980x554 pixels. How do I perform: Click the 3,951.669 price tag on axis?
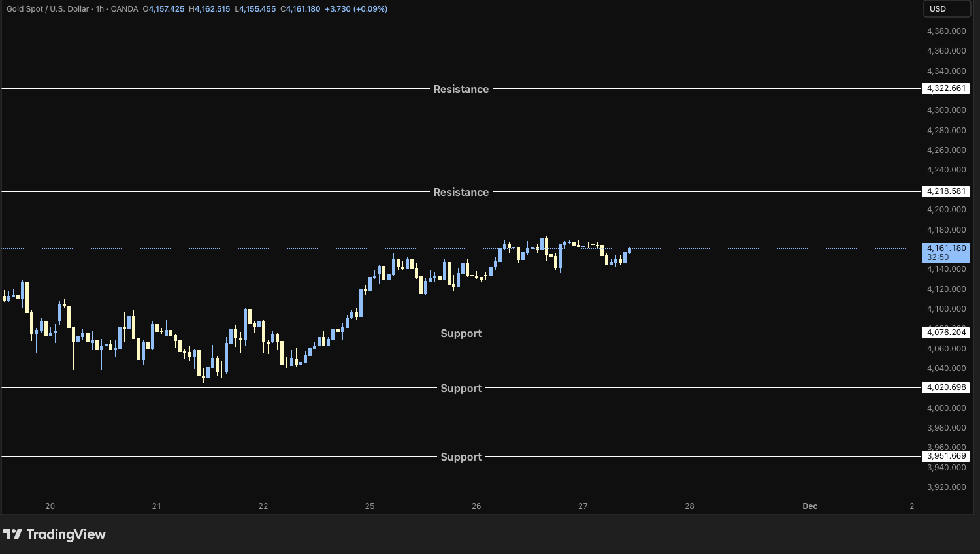(945, 456)
